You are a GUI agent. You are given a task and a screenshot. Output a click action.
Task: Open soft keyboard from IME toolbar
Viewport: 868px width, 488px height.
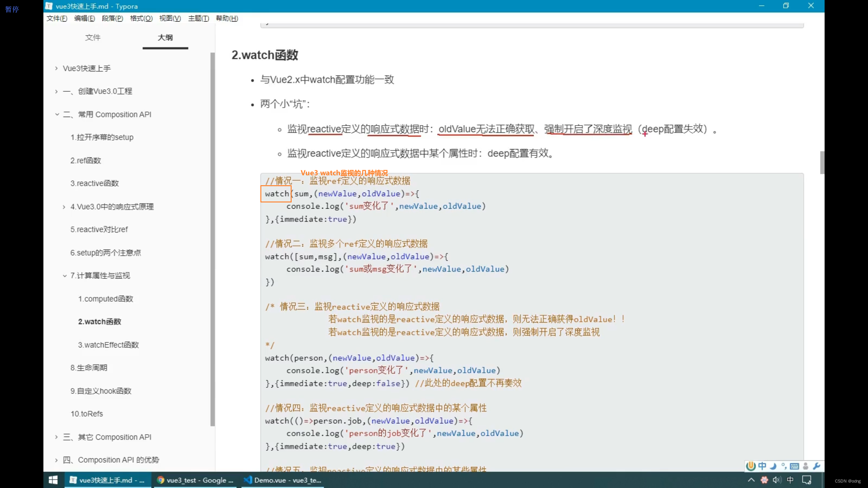794,466
